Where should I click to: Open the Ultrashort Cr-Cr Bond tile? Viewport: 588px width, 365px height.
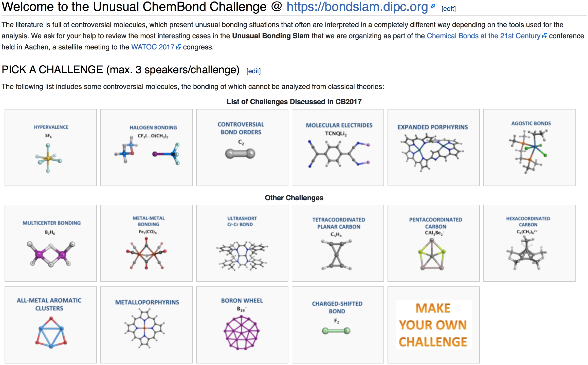(242, 243)
